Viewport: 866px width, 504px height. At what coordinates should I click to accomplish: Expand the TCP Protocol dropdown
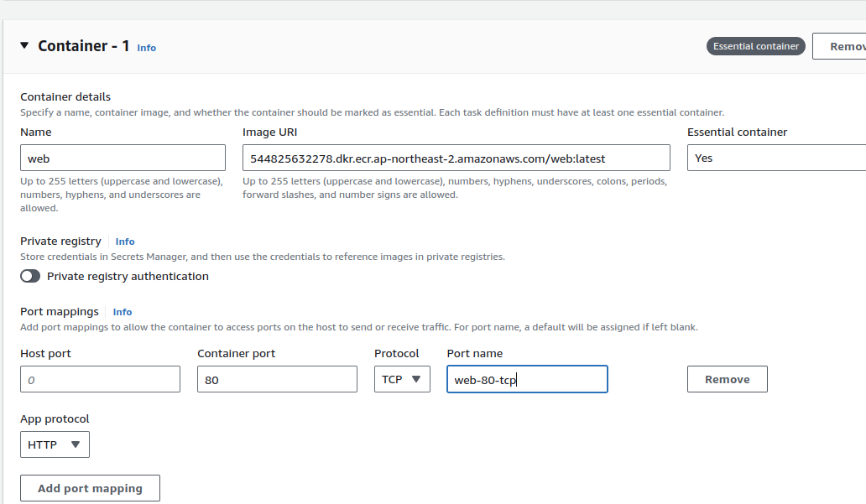(402, 379)
